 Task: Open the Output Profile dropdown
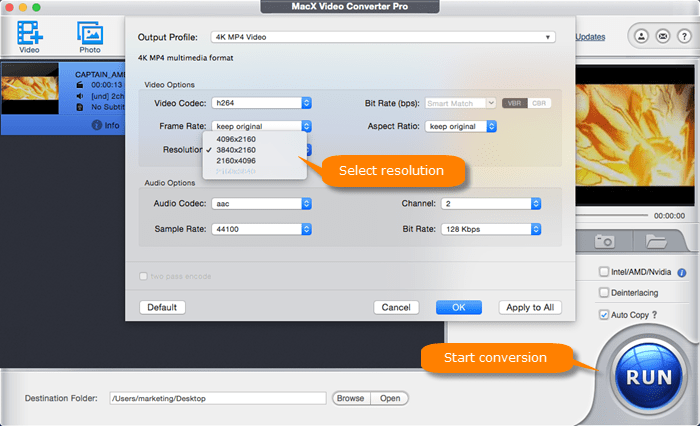point(383,37)
